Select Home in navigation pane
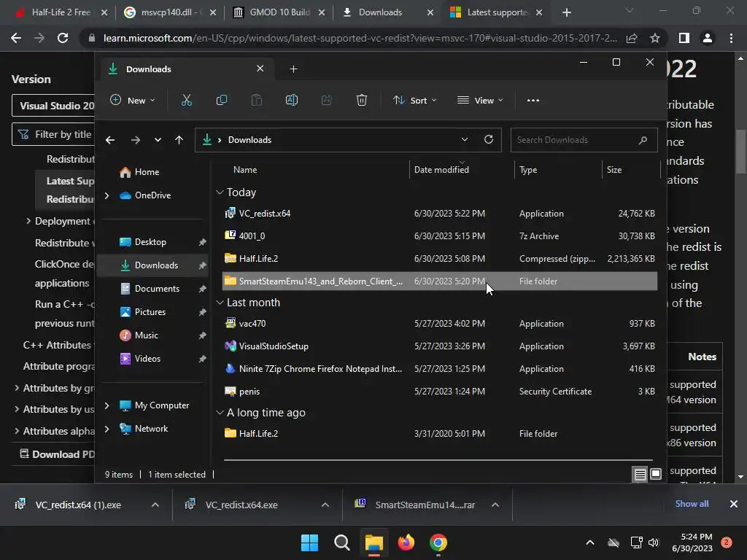Viewport: 747px width, 560px height. pos(147,172)
